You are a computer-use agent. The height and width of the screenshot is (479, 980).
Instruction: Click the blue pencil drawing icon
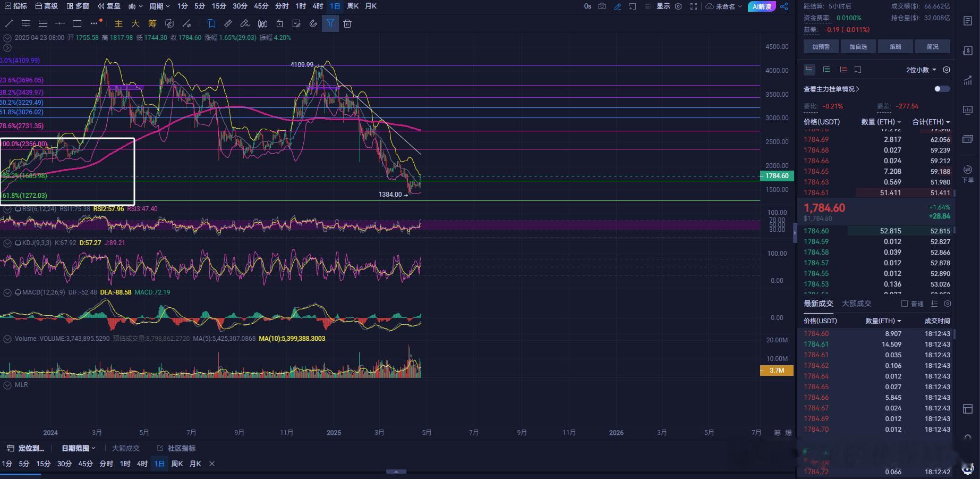pyautogui.click(x=617, y=6)
